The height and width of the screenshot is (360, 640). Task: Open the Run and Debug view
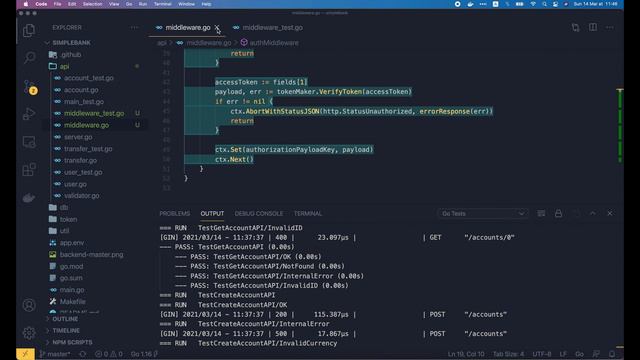[29, 114]
